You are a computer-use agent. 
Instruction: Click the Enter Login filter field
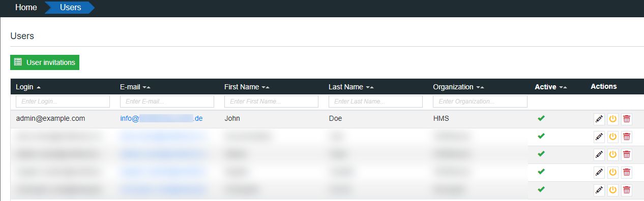pyautogui.click(x=63, y=102)
